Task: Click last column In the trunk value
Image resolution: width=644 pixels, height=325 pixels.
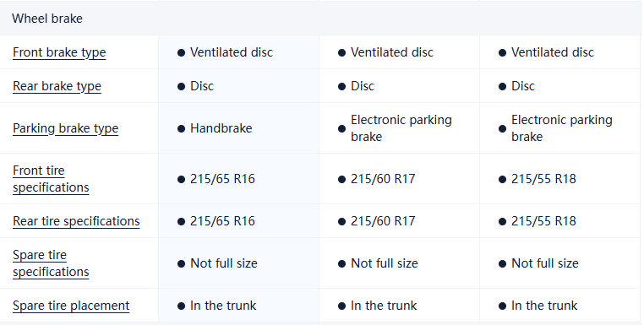Action: pyautogui.click(x=544, y=306)
